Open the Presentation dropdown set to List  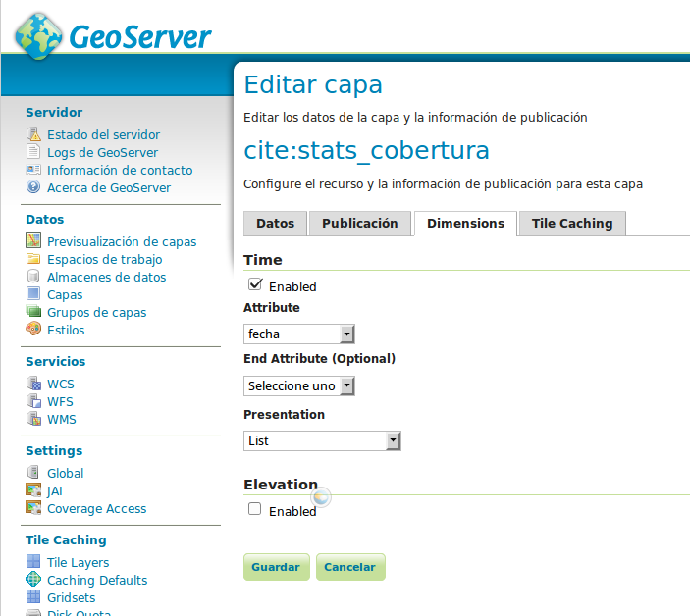(x=322, y=441)
